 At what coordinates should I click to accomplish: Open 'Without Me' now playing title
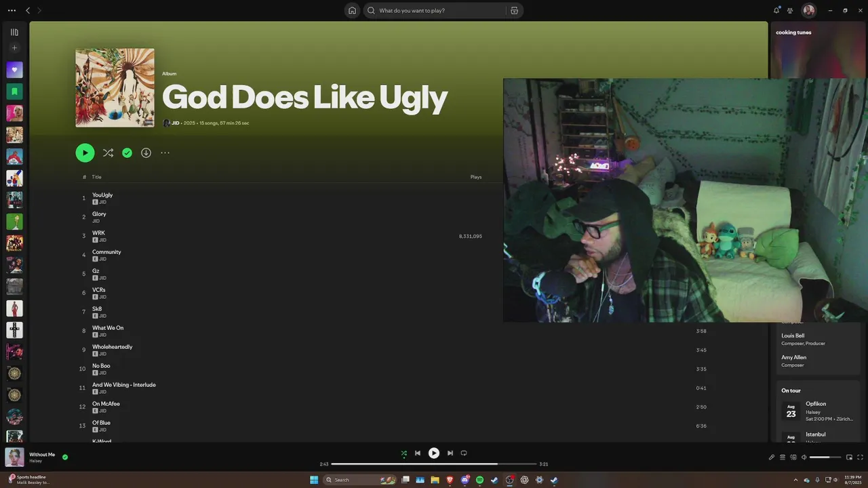point(42,455)
